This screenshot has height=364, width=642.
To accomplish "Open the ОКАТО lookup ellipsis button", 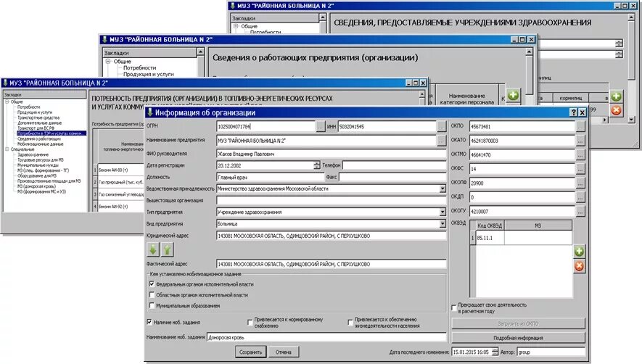I will coord(580,141).
